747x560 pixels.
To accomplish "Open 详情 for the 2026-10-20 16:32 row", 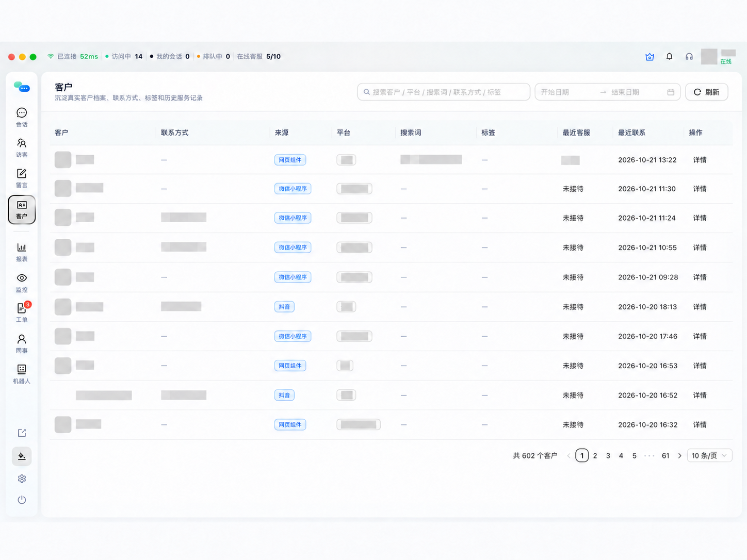I will [700, 425].
